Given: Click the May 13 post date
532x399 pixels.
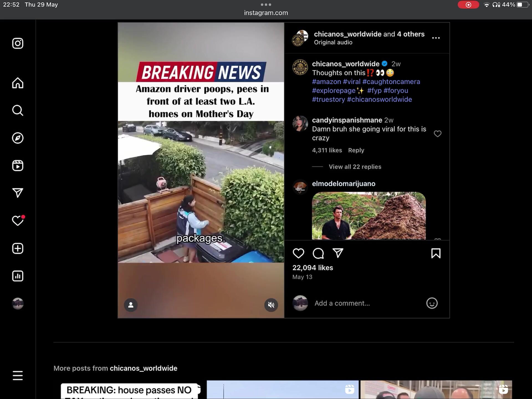Looking at the screenshot, I should (302, 277).
